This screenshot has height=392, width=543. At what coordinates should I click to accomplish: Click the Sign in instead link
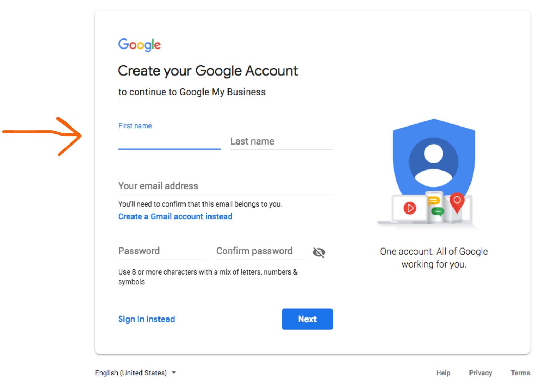[x=146, y=319]
